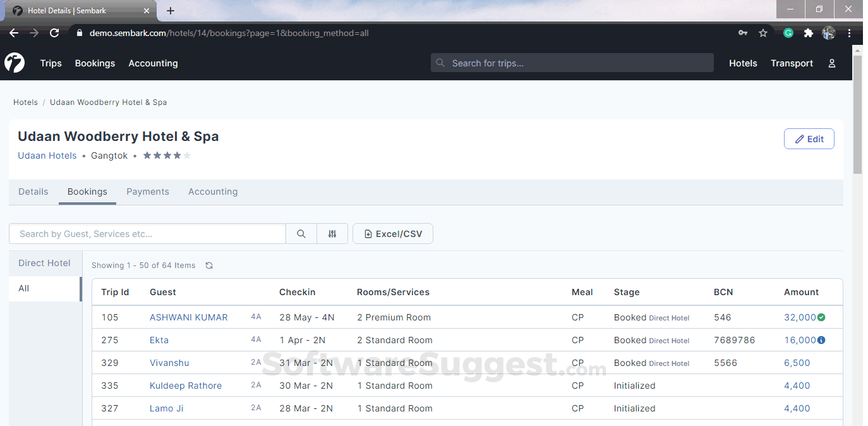Open the browser extensions puzzle menu
The height and width of the screenshot is (426, 868).
pos(808,32)
